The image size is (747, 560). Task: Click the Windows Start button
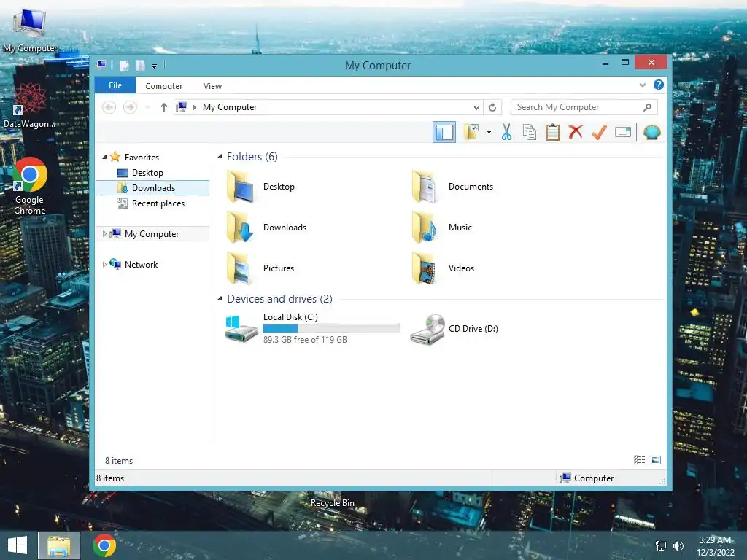18,545
